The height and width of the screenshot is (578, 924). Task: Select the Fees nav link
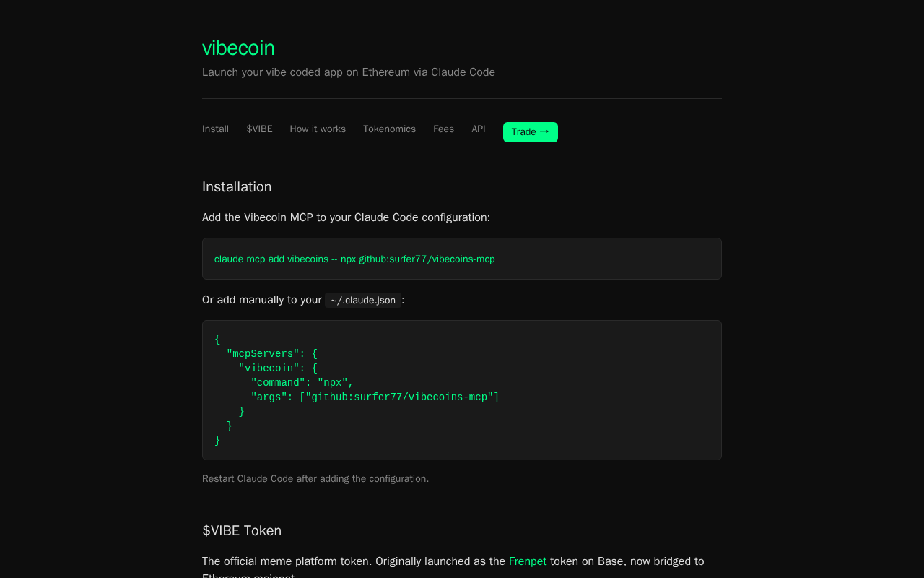443,129
